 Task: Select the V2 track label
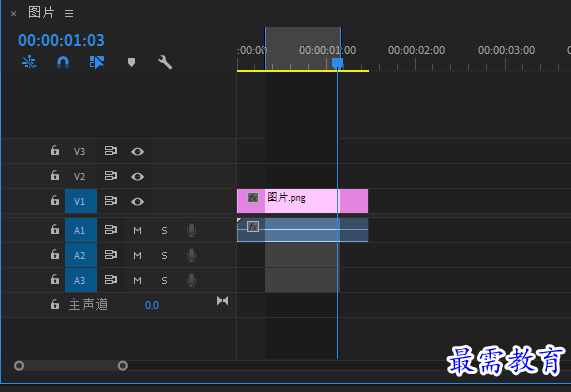click(79, 177)
